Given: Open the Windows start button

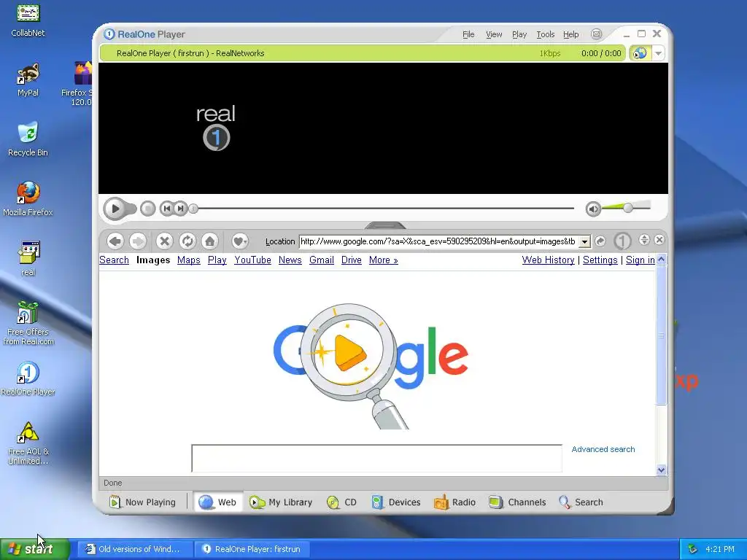Looking at the screenshot, I should point(34,549).
